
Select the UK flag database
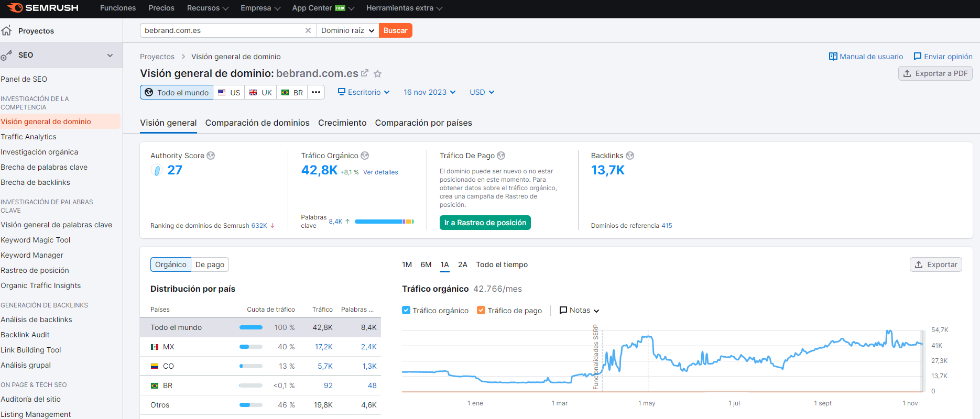260,92
